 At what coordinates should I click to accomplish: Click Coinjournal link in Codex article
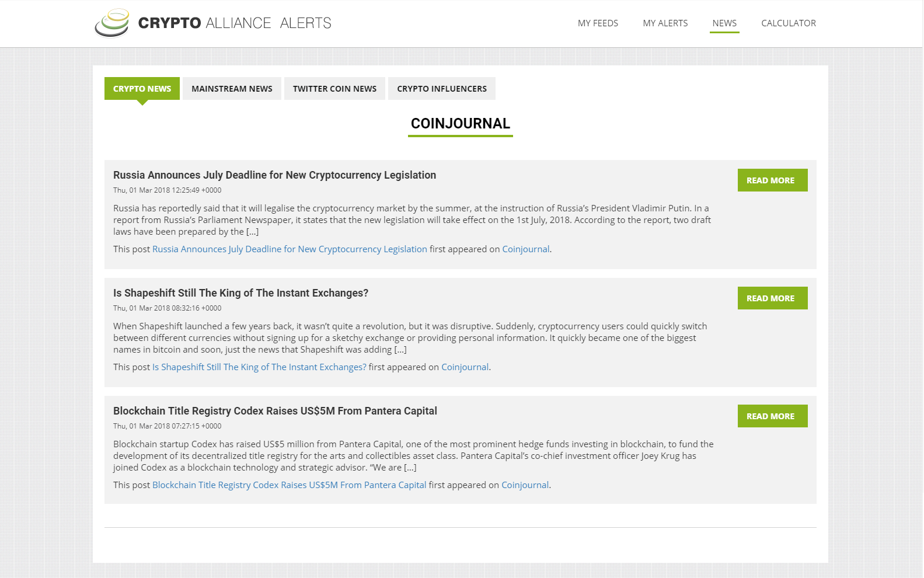[x=525, y=485]
